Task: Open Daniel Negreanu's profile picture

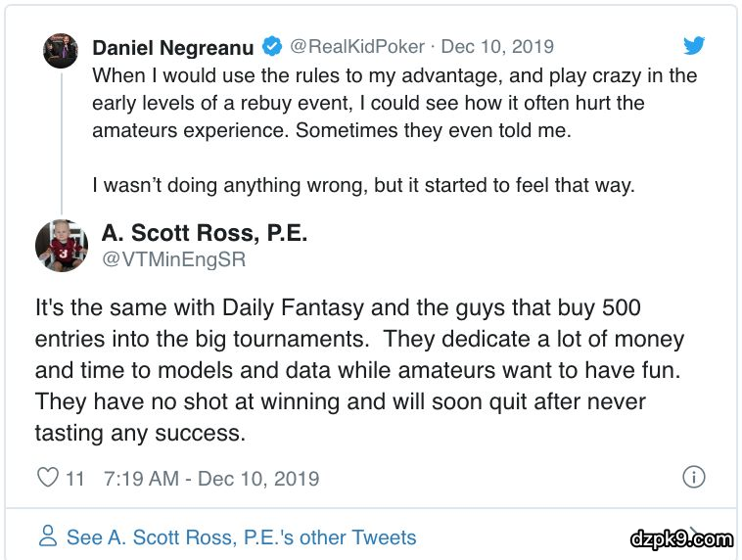Action: click(x=61, y=50)
